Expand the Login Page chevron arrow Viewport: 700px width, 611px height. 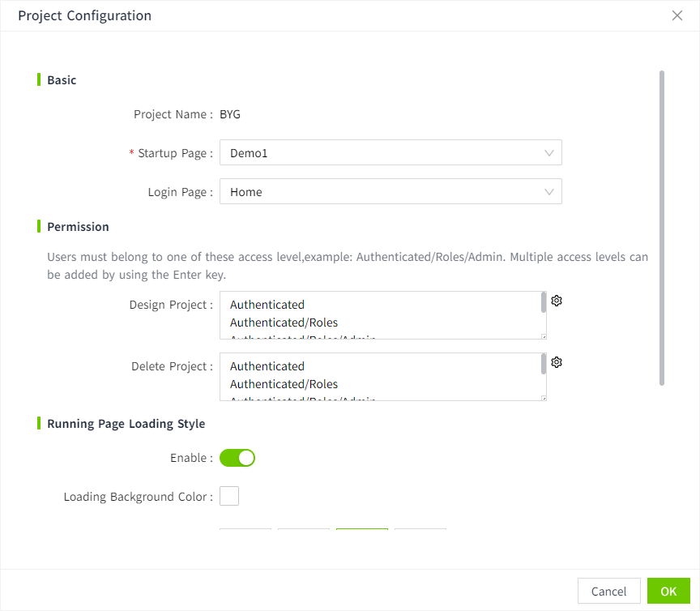(x=549, y=192)
